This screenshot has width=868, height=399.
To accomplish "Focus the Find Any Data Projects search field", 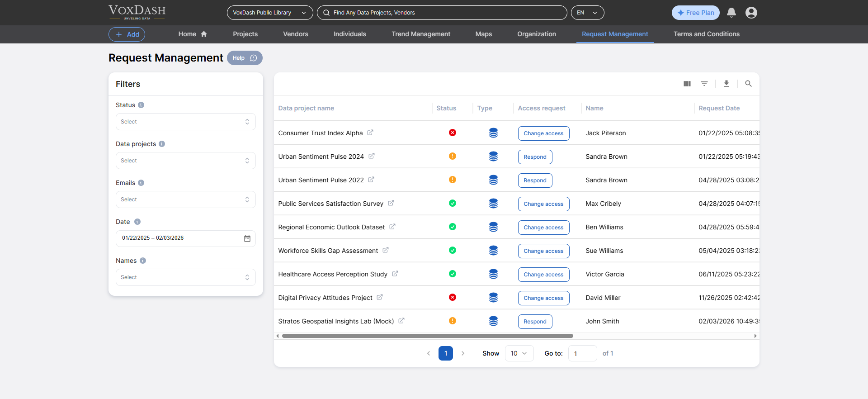I will click(442, 13).
